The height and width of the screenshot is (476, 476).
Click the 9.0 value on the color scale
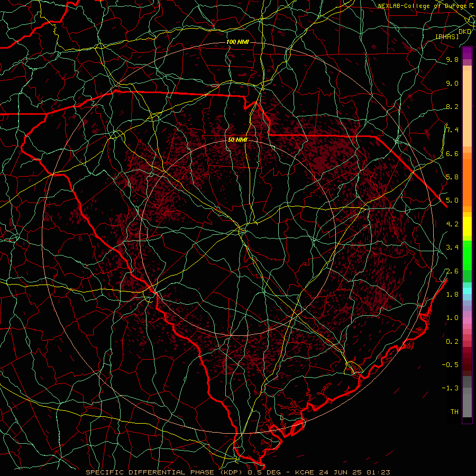452,83
